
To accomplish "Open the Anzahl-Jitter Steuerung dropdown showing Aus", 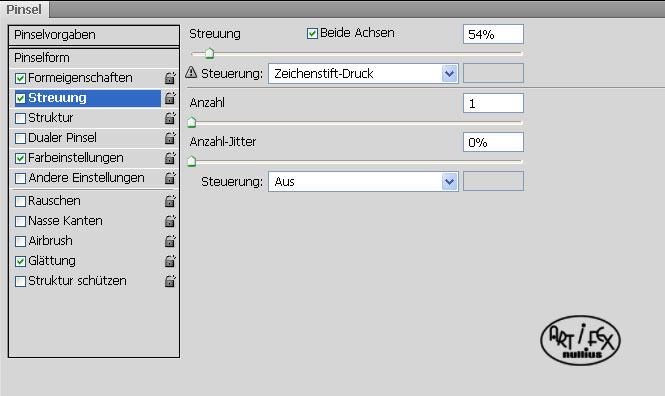I will pos(363,181).
